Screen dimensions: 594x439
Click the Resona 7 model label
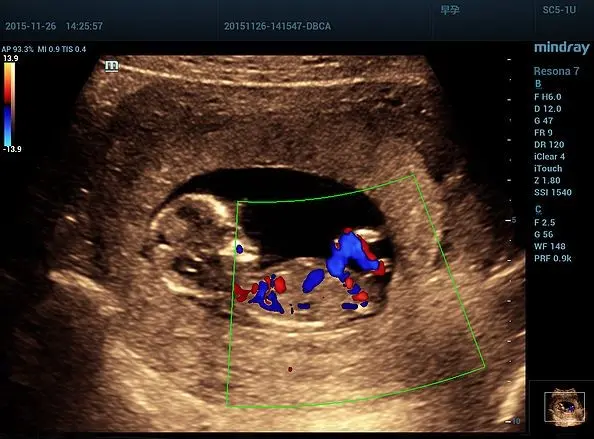(x=556, y=71)
